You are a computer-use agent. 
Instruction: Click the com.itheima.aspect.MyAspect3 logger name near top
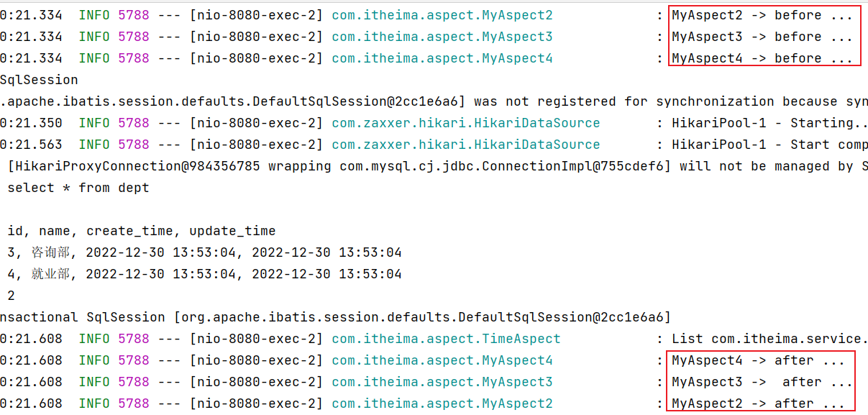pos(442,37)
